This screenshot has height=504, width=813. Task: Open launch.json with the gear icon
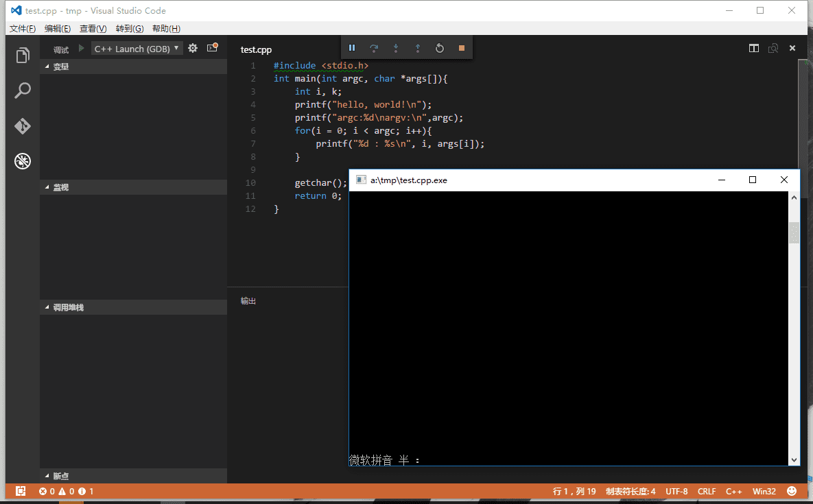point(193,48)
